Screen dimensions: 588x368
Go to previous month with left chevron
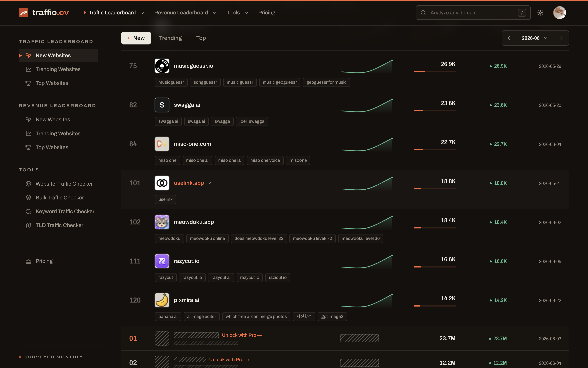pos(509,38)
